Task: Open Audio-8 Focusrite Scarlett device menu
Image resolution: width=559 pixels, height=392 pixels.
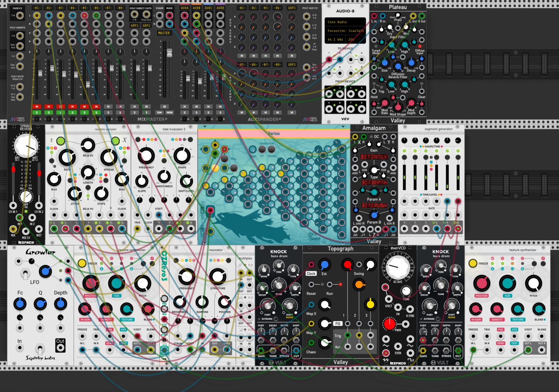Action: point(345,31)
